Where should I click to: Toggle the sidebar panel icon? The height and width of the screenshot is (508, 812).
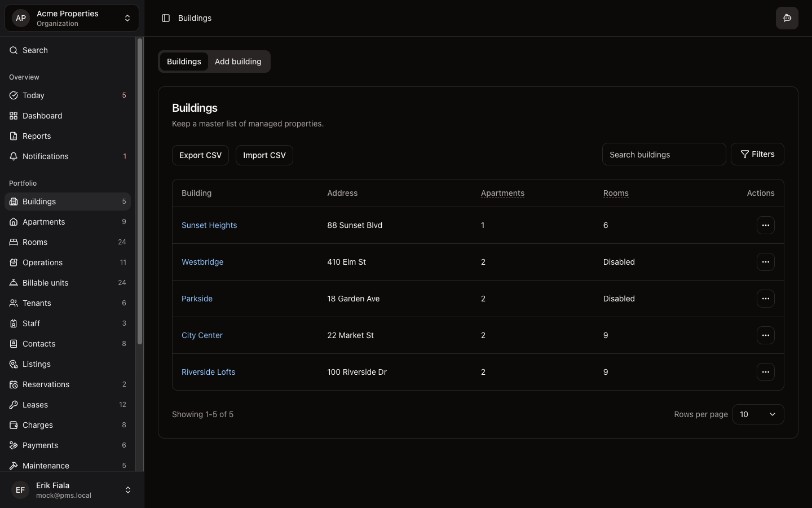[166, 18]
